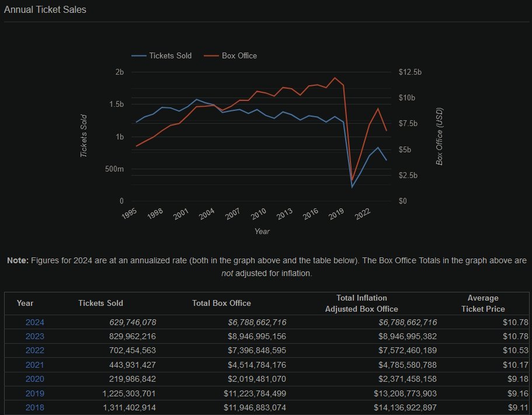Open the 2024 year link

point(34,322)
